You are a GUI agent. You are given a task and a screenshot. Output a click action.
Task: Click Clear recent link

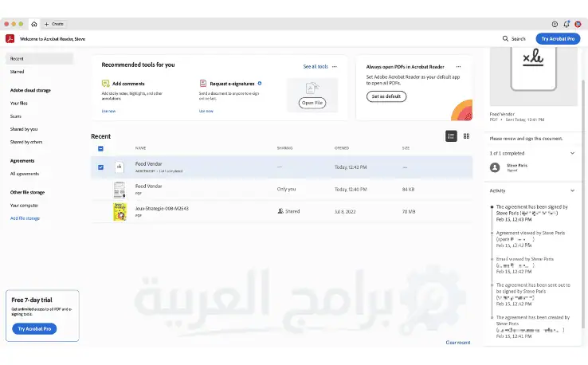pyautogui.click(x=458, y=343)
